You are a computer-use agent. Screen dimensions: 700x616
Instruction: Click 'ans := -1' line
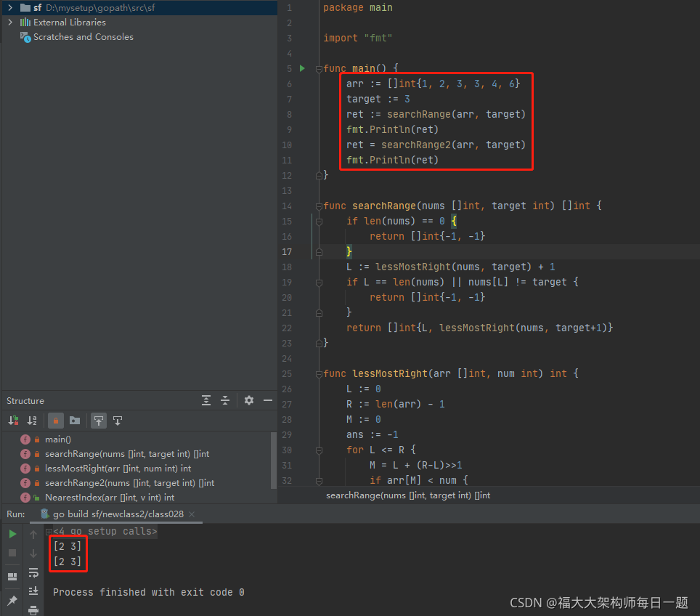coord(373,434)
